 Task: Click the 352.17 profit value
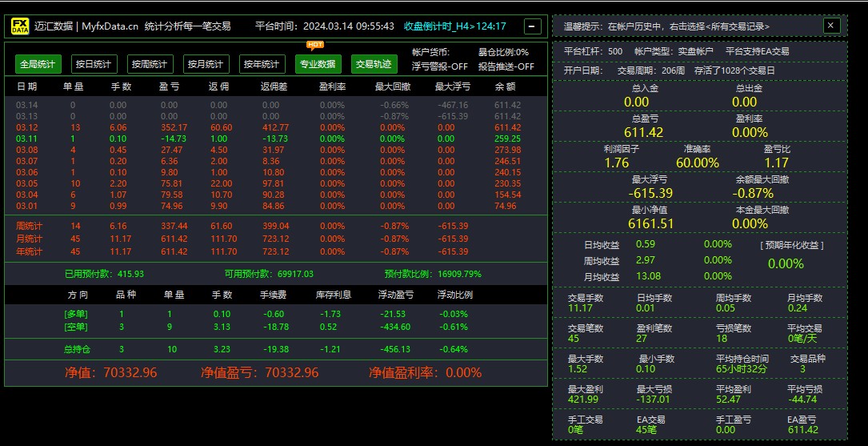tap(174, 127)
